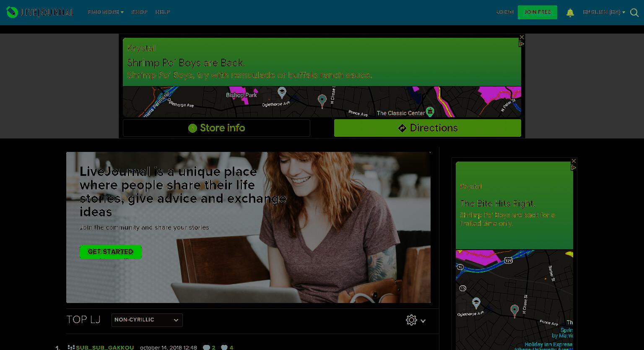Click the community icon before SUB_SUB_GAKKOU
Viewport: 644px width, 350px height.
click(x=71, y=347)
